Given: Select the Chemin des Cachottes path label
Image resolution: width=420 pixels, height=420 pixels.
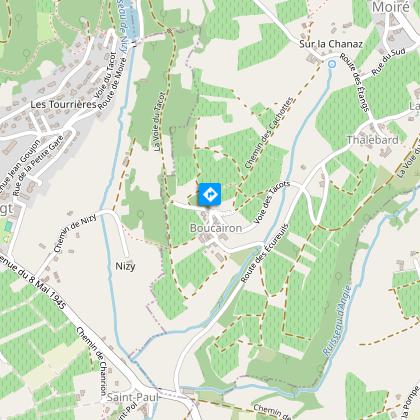Looking at the screenshot, I should click(x=269, y=133).
